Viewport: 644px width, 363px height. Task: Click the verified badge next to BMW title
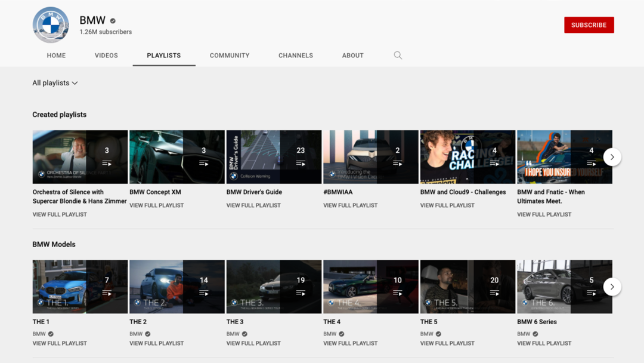coord(113,20)
